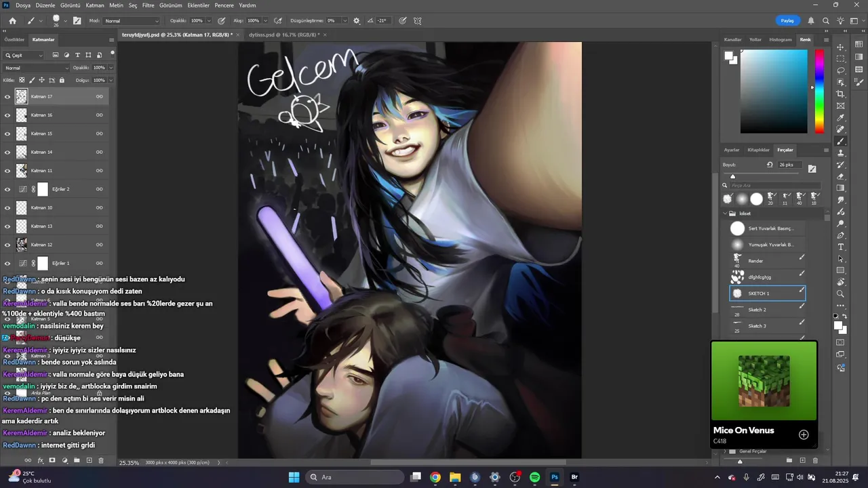Click the Paylaş share button
The width and height of the screenshot is (868, 488).
coord(787,21)
